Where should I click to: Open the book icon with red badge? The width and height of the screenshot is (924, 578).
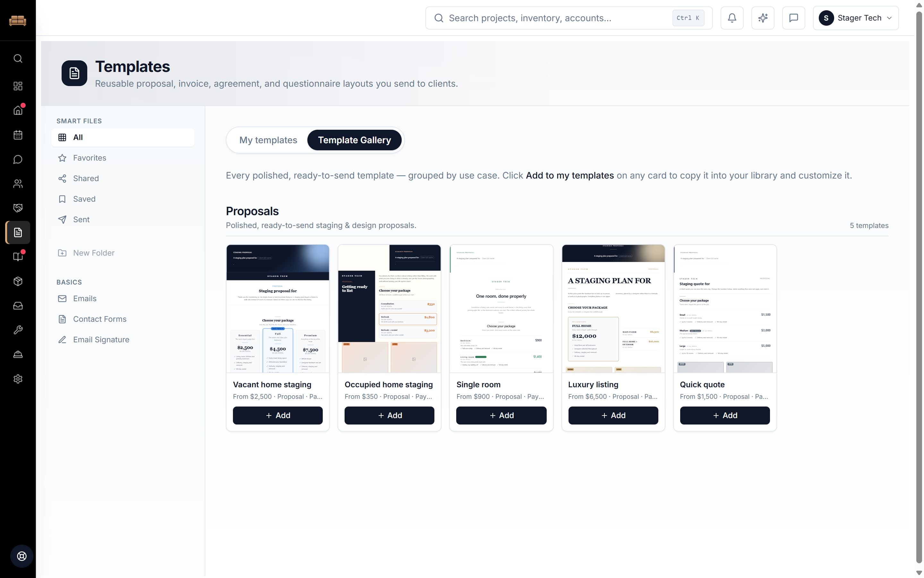tap(18, 257)
